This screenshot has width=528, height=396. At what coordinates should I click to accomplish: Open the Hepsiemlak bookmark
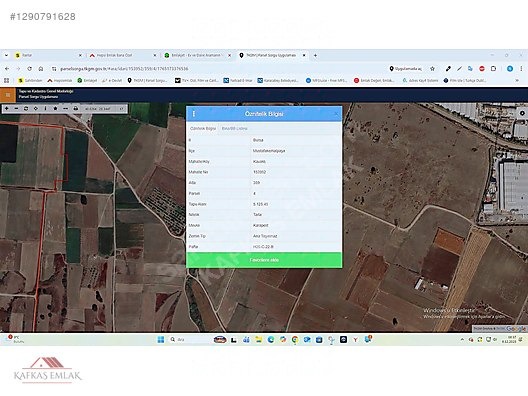[x=60, y=80]
